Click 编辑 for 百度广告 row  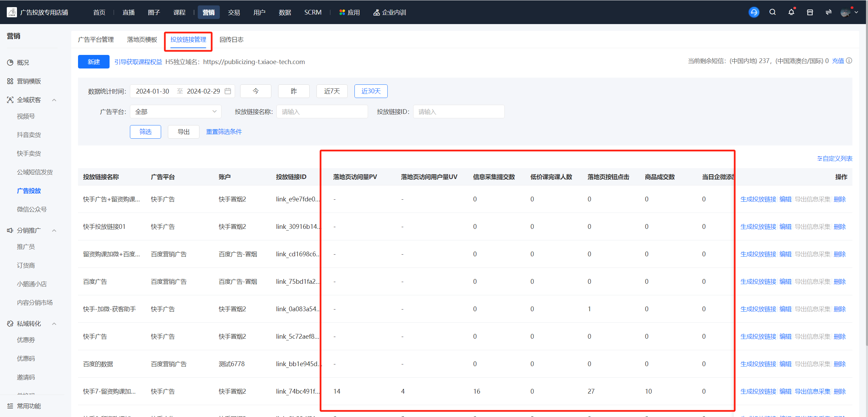pos(786,281)
